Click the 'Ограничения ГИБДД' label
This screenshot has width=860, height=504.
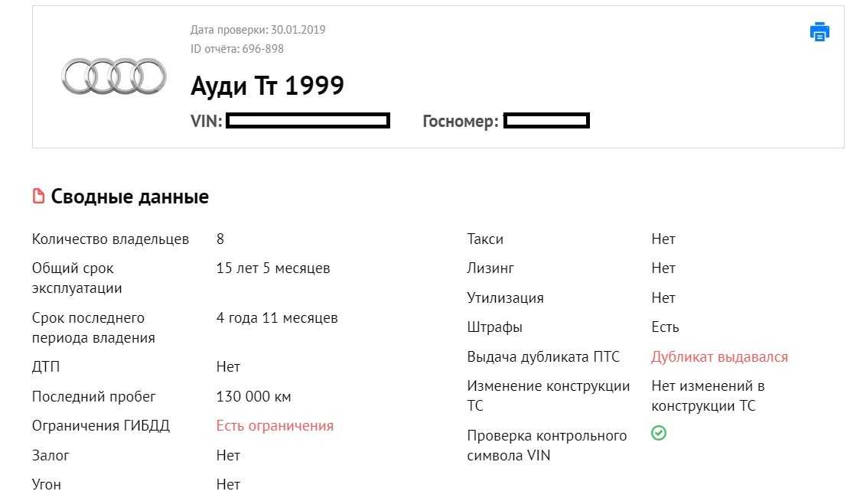click(x=100, y=426)
